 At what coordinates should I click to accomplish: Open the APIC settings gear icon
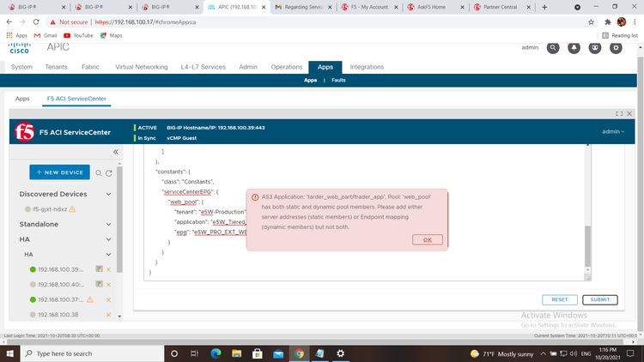(x=616, y=48)
